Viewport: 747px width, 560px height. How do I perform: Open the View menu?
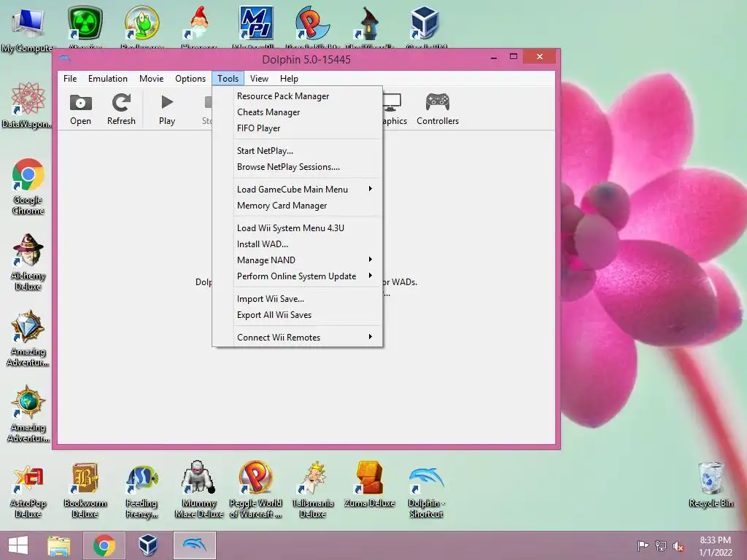click(x=259, y=79)
